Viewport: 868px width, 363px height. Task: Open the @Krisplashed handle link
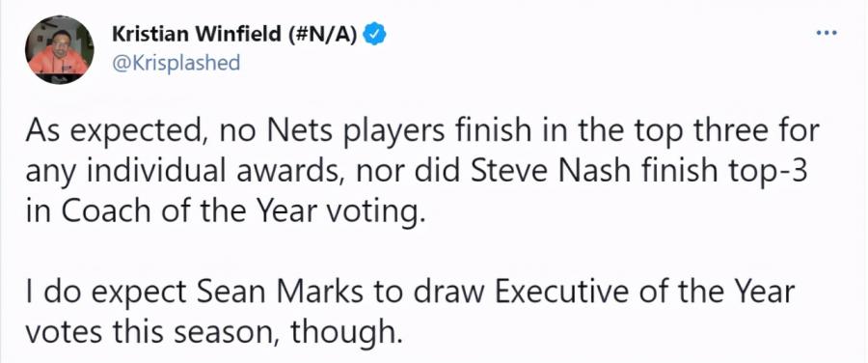coord(176,63)
